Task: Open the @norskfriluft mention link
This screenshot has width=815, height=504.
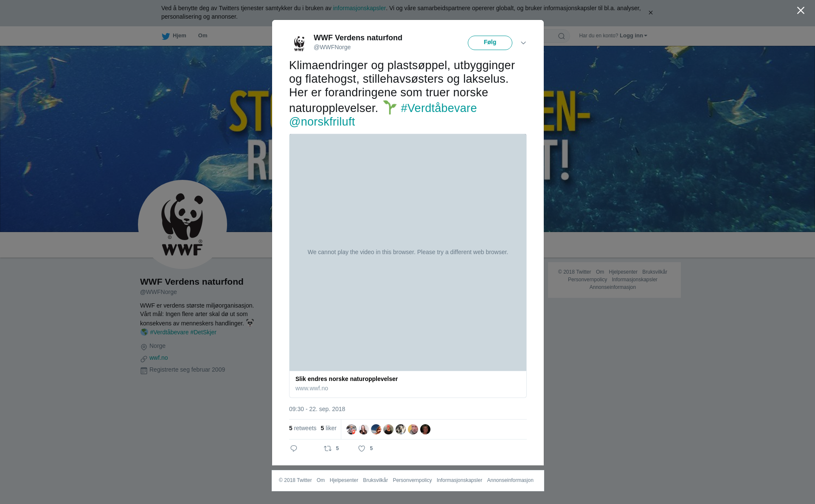Action: coord(322,122)
